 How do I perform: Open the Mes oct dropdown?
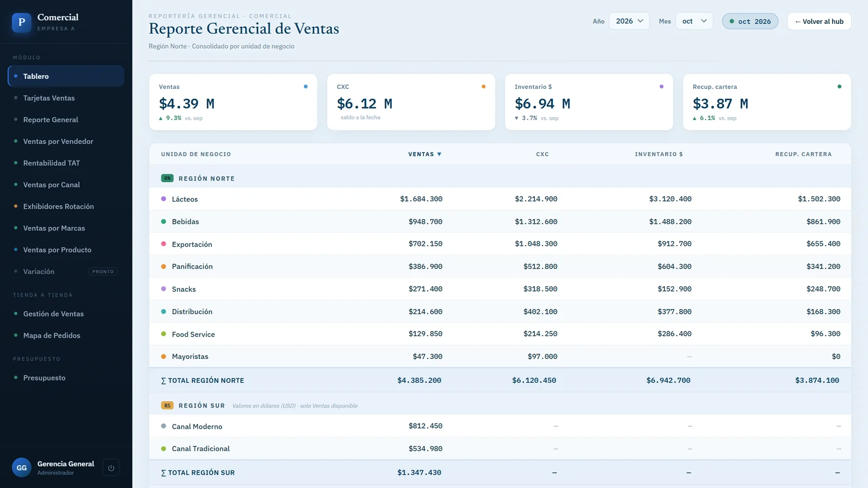pyautogui.click(x=694, y=21)
